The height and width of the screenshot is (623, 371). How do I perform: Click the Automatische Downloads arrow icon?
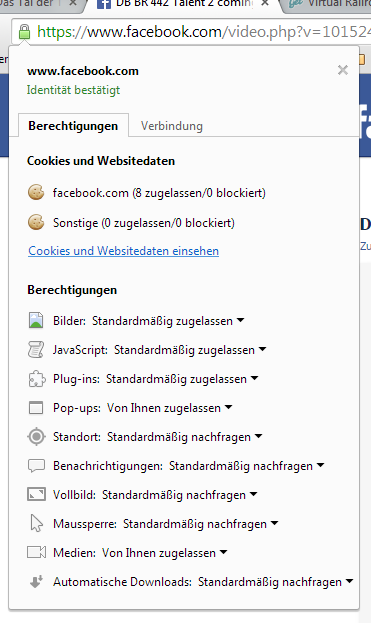point(36,582)
